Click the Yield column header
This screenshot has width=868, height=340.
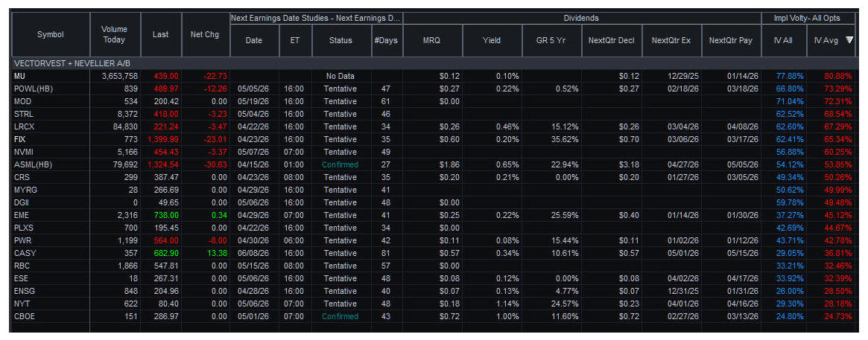(491, 41)
